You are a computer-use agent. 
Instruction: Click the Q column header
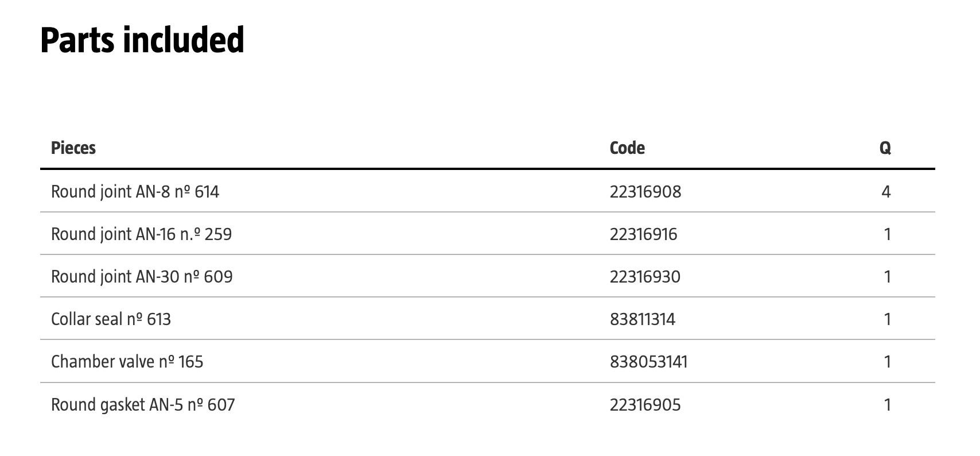[885, 148]
